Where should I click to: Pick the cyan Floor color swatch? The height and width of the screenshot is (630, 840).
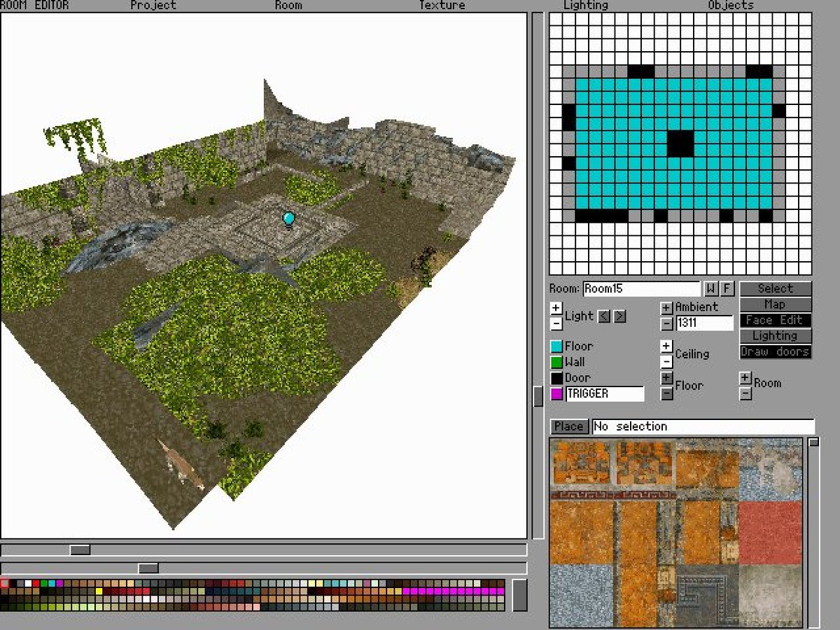tap(556, 346)
